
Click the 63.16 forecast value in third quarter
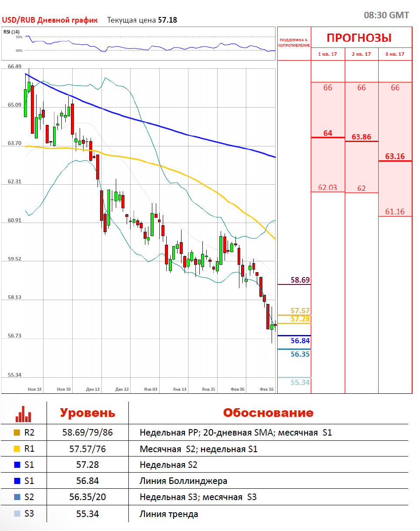(395, 156)
